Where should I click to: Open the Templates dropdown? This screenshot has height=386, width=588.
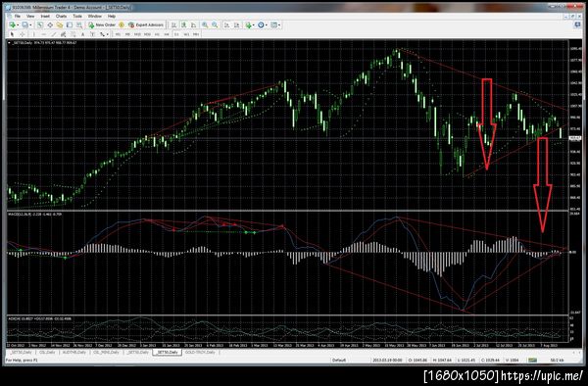(x=274, y=25)
